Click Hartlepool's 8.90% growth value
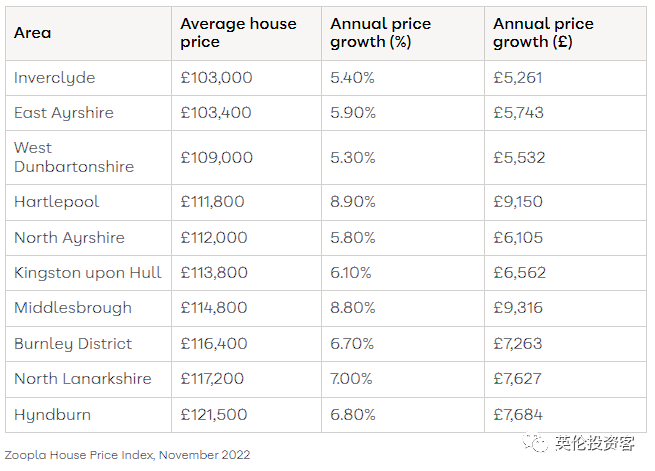Viewport: 655px width, 471px height. coord(353,202)
